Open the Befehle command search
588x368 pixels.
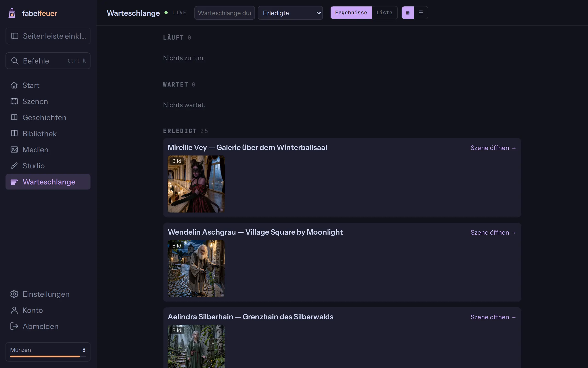48,61
